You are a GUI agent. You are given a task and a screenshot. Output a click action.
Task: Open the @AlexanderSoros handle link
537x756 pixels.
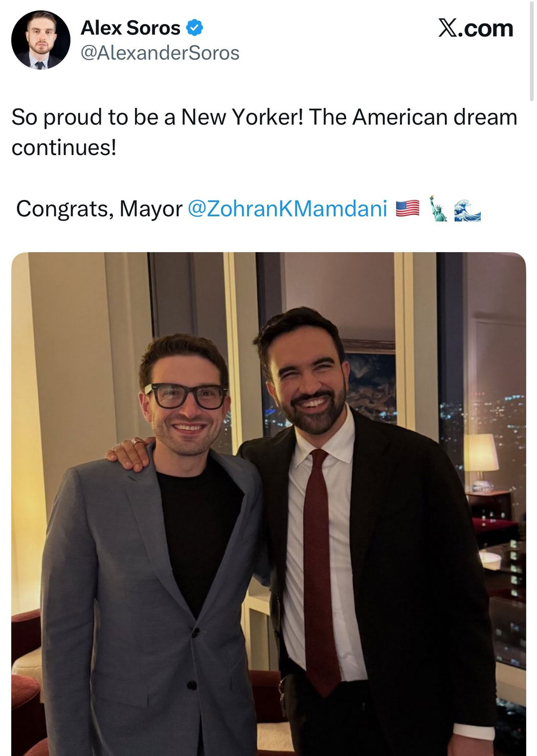[160, 53]
